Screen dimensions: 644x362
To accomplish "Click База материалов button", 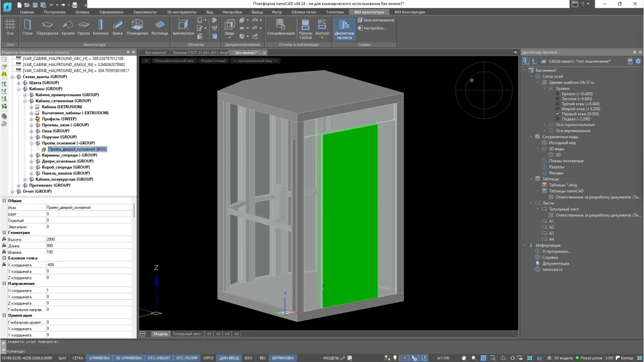I will [376, 20].
